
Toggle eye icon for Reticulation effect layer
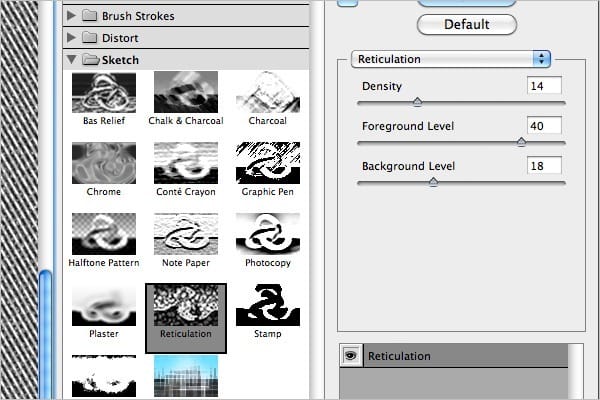pos(351,355)
